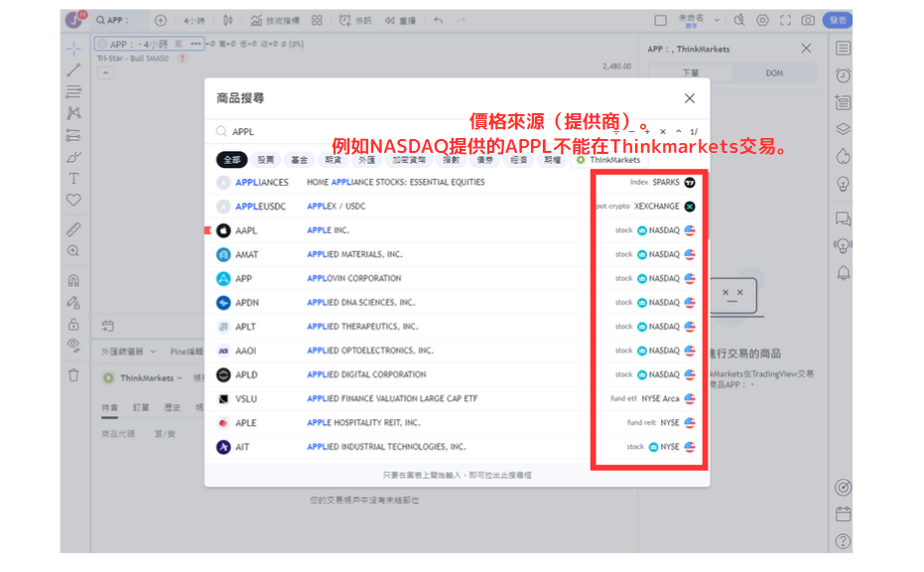Viewport: 924px width, 572px height.
Task: Choose APP Applovin Corporation result
Action: coord(457,278)
